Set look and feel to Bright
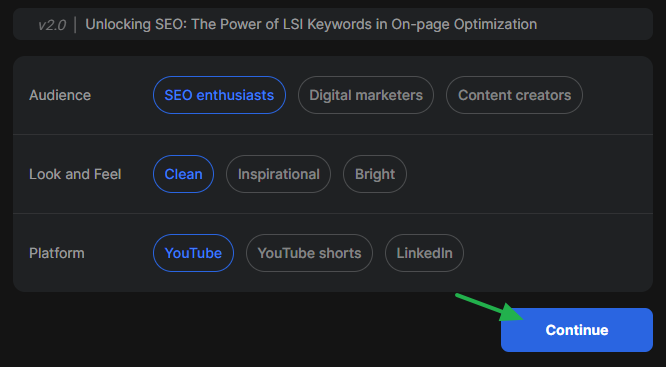The height and width of the screenshot is (367, 666). pos(375,174)
